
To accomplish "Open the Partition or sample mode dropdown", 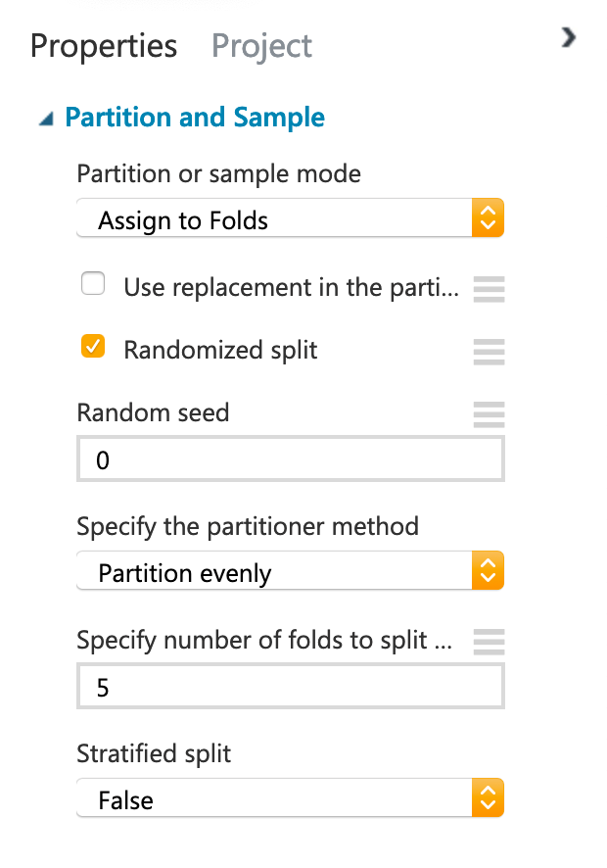I will coord(291,218).
